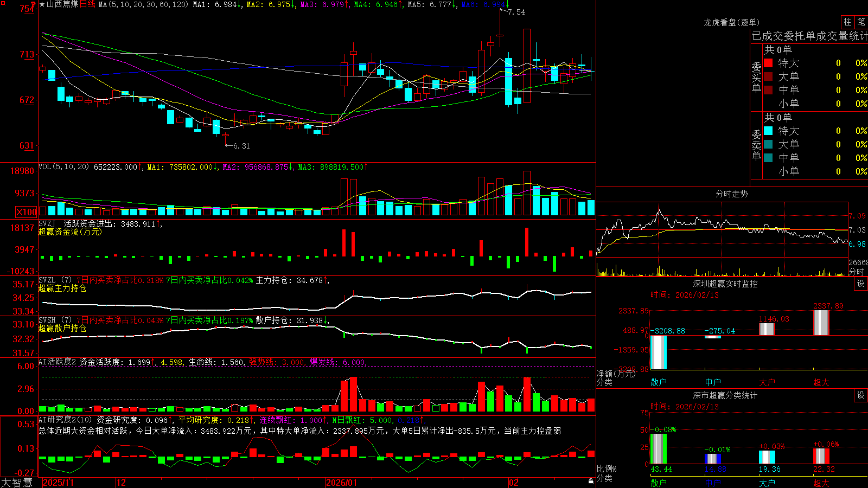Click the 2026/01 date marker on the time axis
The image size is (868, 488).
click(x=342, y=483)
